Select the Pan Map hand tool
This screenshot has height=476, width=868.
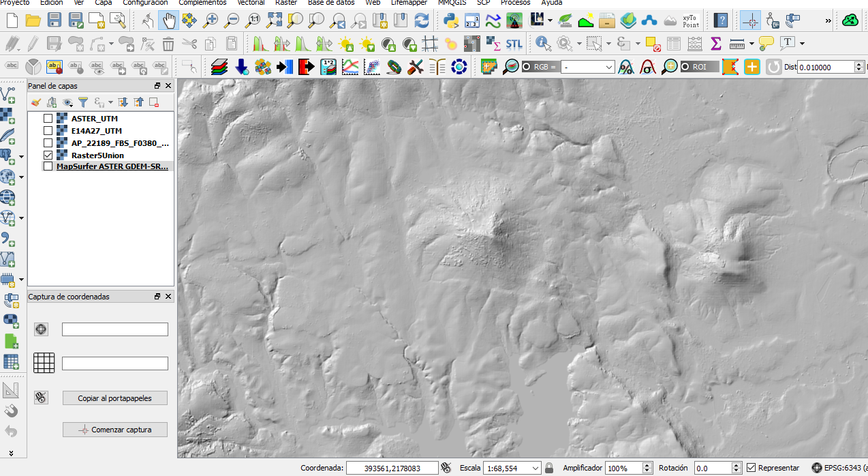pyautogui.click(x=169, y=20)
